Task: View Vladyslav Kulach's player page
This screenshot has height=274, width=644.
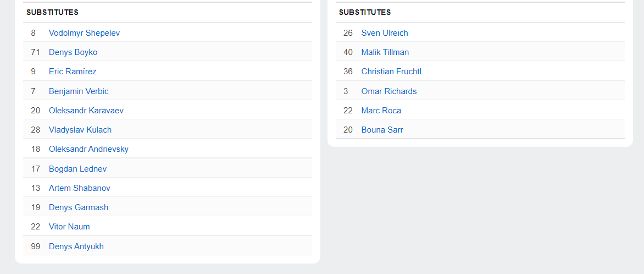Action: [80, 130]
